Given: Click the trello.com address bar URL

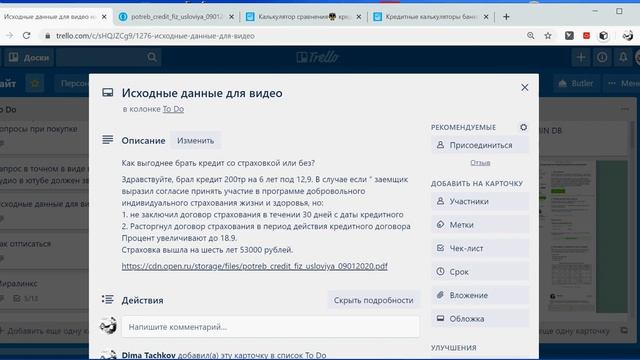Looking at the screenshot, I should click(155, 36).
